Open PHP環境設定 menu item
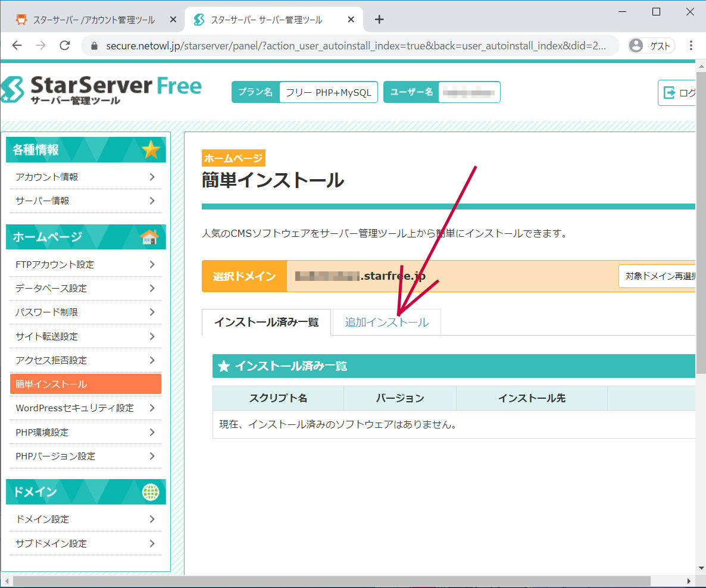Screen dimensions: 706x588 [x=86, y=432]
